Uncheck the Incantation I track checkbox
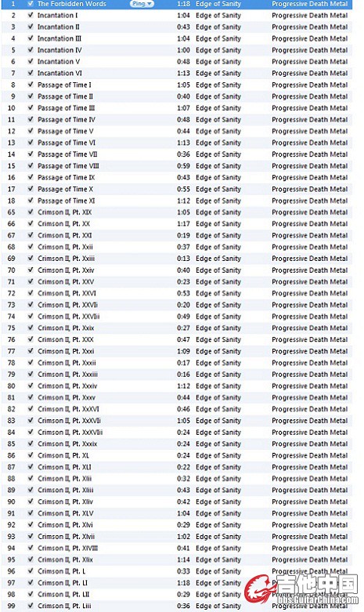This screenshot has width=364, height=612. [x=31, y=15]
